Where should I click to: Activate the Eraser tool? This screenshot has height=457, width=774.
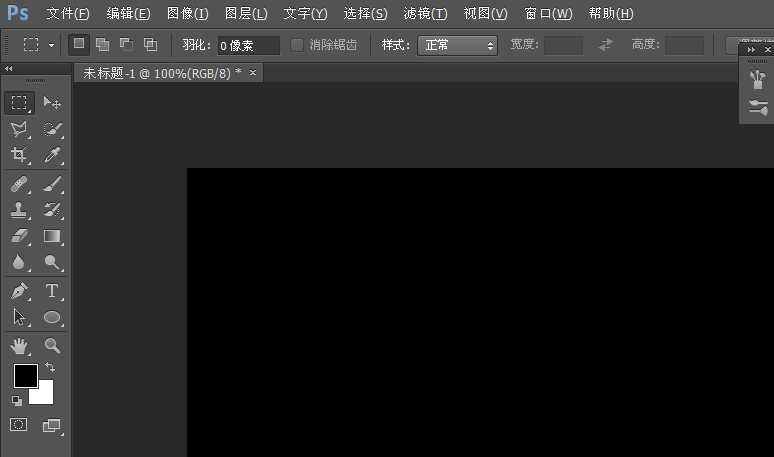(x=19, y=236)
